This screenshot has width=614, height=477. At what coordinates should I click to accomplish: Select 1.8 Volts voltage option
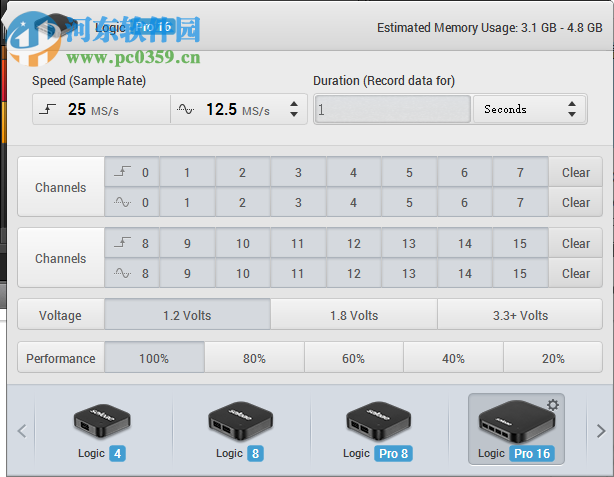[354, 315]
